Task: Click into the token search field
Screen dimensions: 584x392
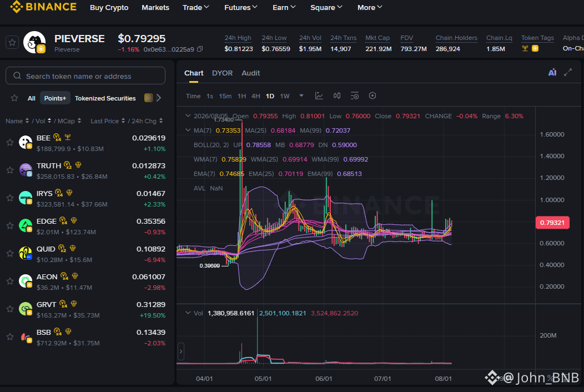Action: point(85,76)
